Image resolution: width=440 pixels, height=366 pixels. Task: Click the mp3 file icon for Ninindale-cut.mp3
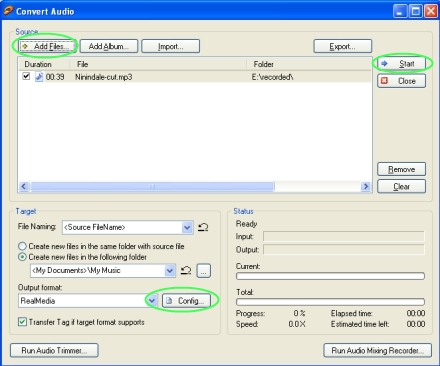pyautogui.click(x=39, y=77)
